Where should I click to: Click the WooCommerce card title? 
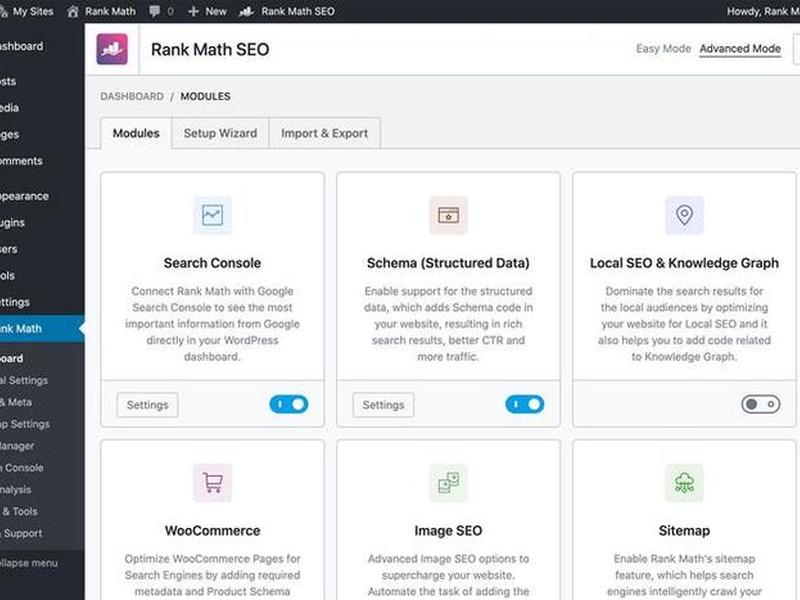tap(212, 531)
